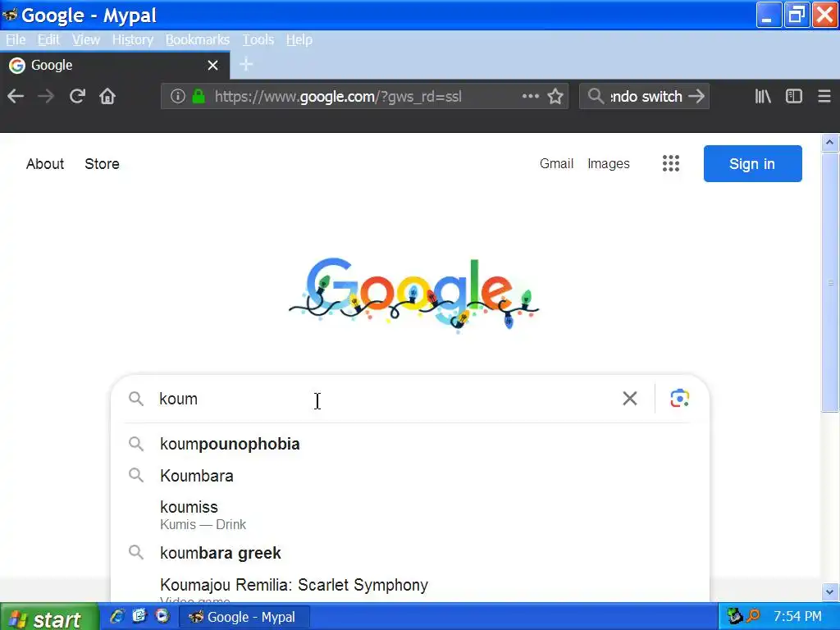Click the page scrollbar down arrow
Image resolution: width=840 pixels, height=630 pixels.
click(x=829, y=592)
